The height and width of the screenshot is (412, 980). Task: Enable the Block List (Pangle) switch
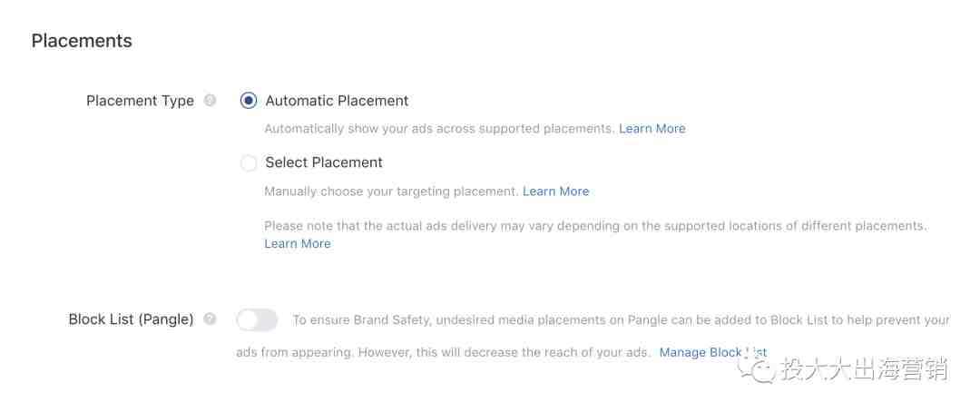point(257,319)
